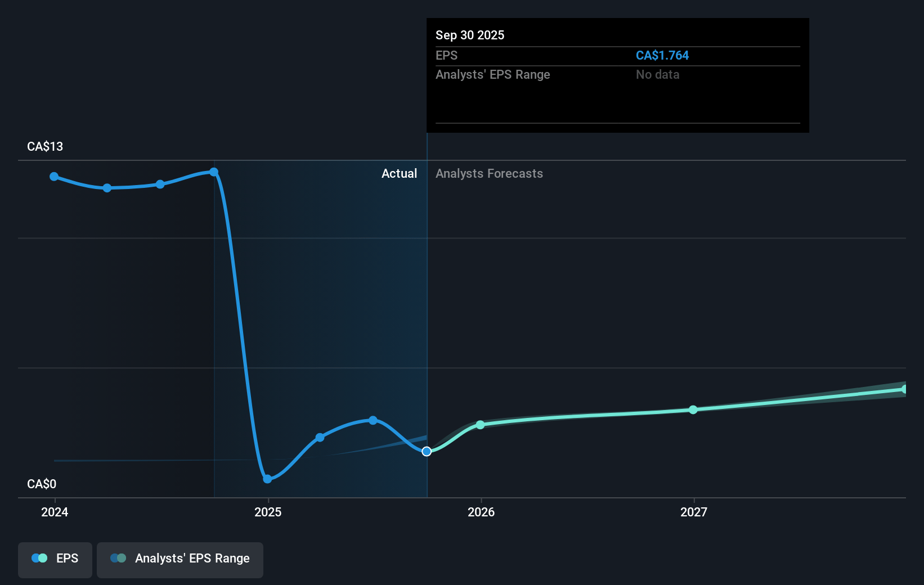
Task: Click the Analysts Forecasts label
Action: coord(489,174)
